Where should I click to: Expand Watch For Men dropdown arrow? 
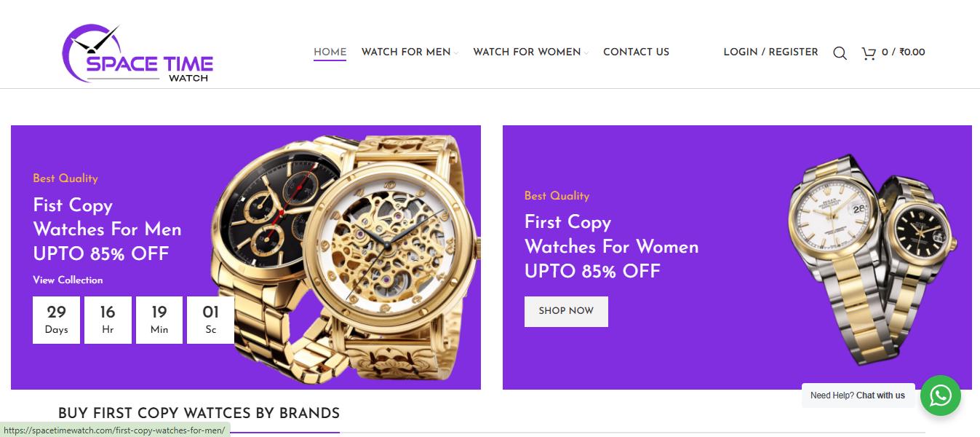click(x=456, y=52)
